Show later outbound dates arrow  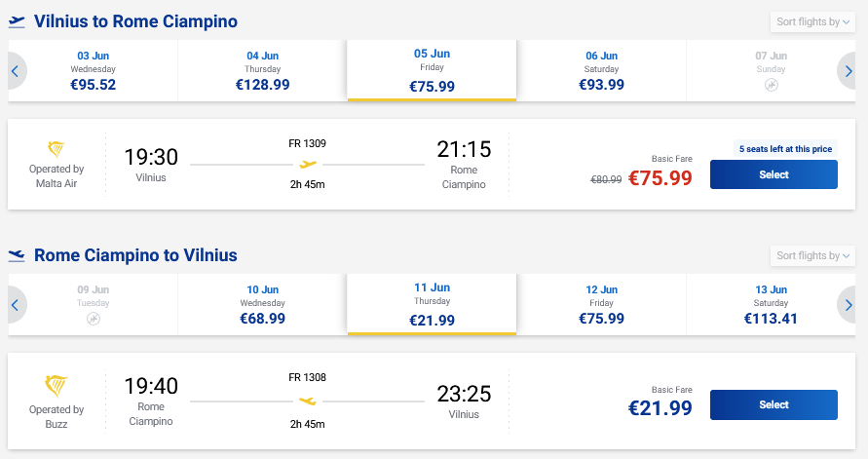click(851, 70)
